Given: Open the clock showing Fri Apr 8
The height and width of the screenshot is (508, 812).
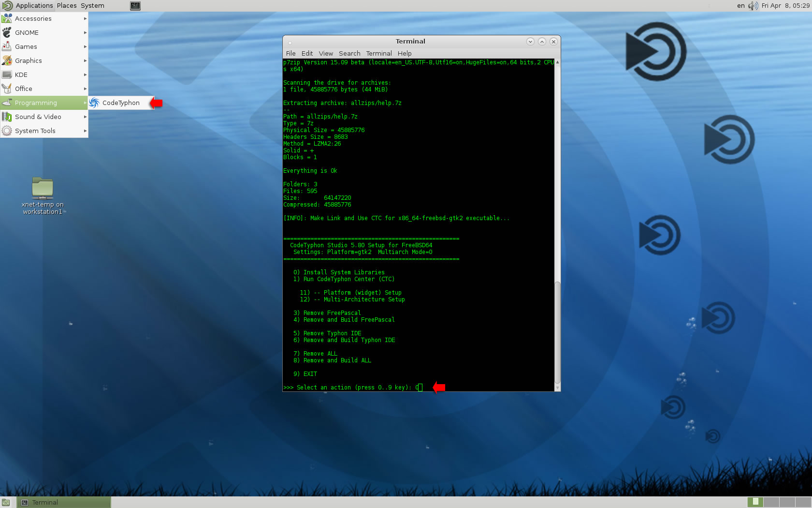Looking at the screenshot, I should [785, 6].
